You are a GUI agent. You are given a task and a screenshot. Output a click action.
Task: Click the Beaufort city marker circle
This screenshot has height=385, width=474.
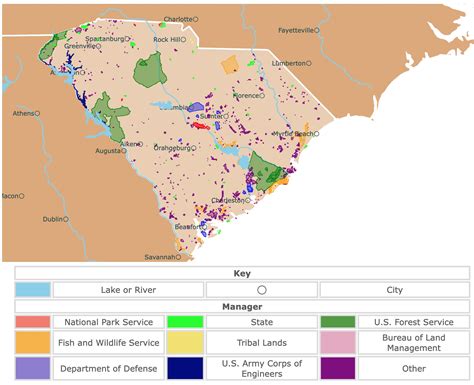pyautogui.click(x=204, y=227)
